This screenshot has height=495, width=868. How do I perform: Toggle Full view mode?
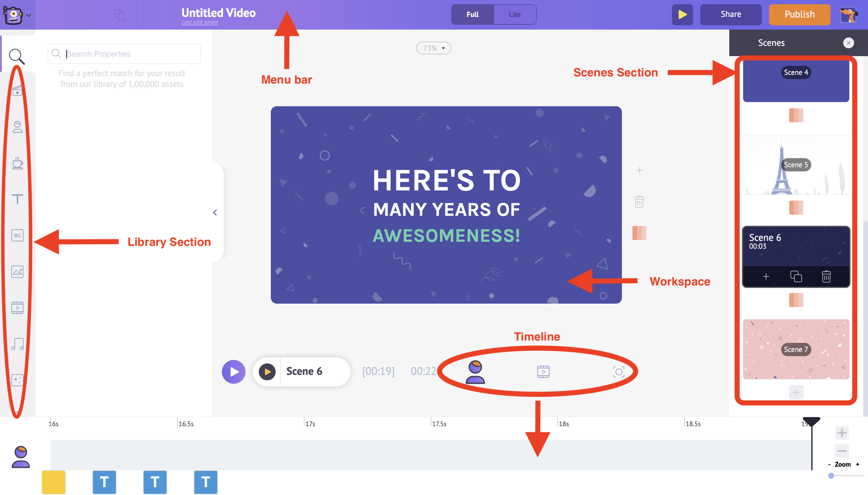click(x=473, y=14)
